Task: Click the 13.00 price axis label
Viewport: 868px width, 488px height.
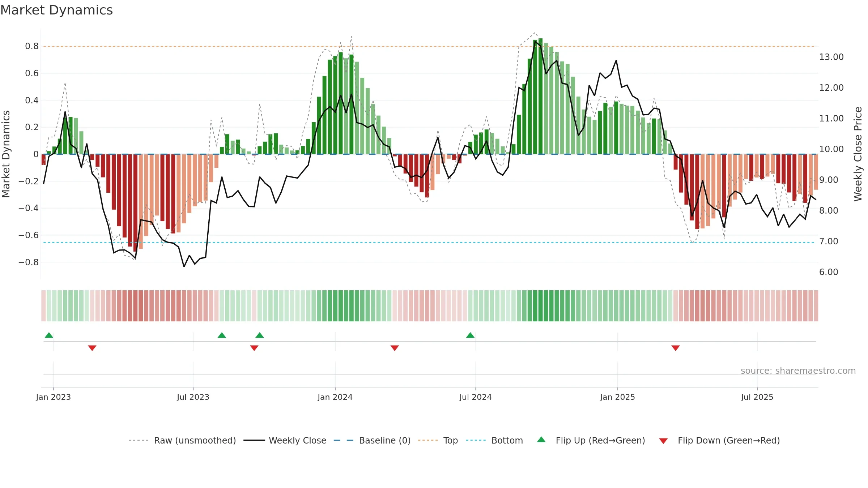Action: [x=831, y=57]
